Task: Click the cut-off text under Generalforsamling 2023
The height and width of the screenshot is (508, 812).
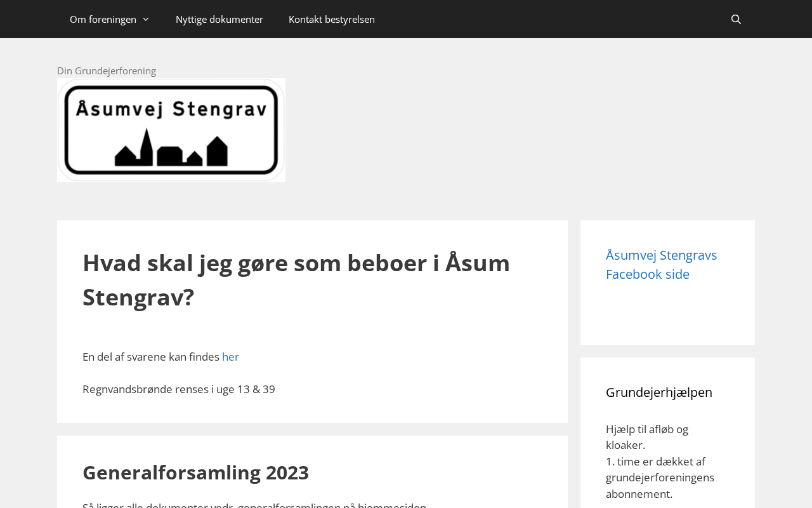Action: click(254, 505)
